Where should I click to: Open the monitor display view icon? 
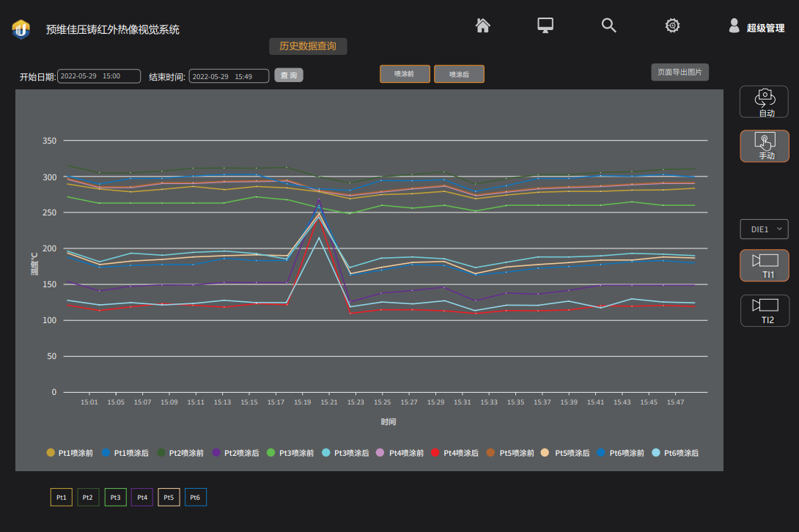point(545,26)
